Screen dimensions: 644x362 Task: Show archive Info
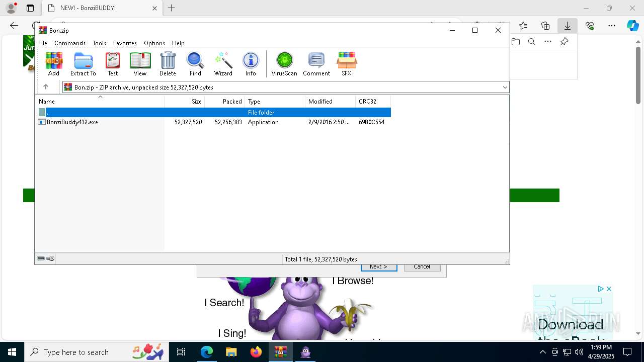coord(251,64)
